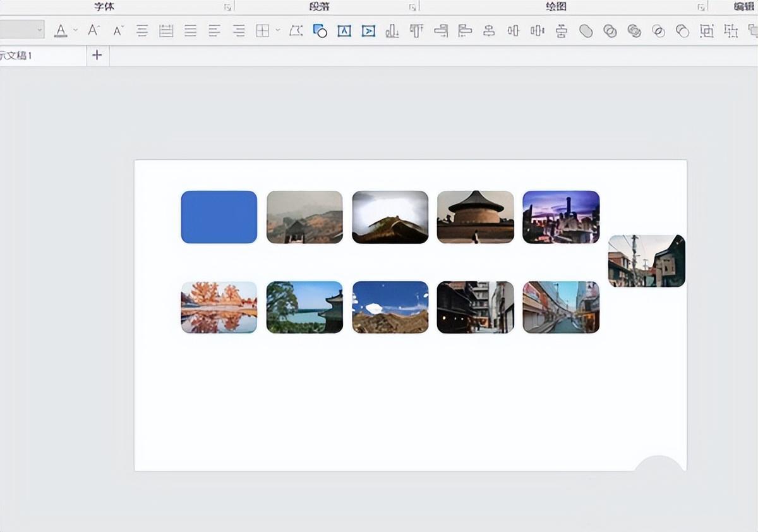Click the Ungroup objects icon

(x=731, y=31)
